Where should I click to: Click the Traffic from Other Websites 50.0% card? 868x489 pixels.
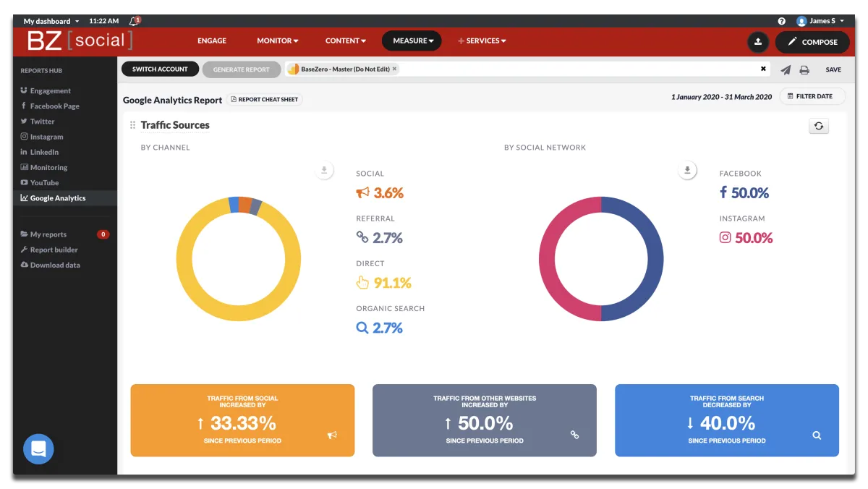click(x=485, y=420)
